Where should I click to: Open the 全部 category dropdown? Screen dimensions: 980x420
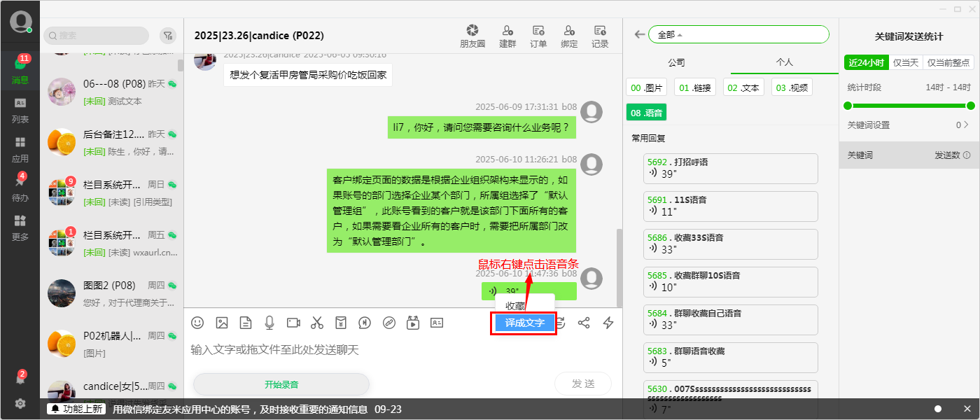pos(738,34)
